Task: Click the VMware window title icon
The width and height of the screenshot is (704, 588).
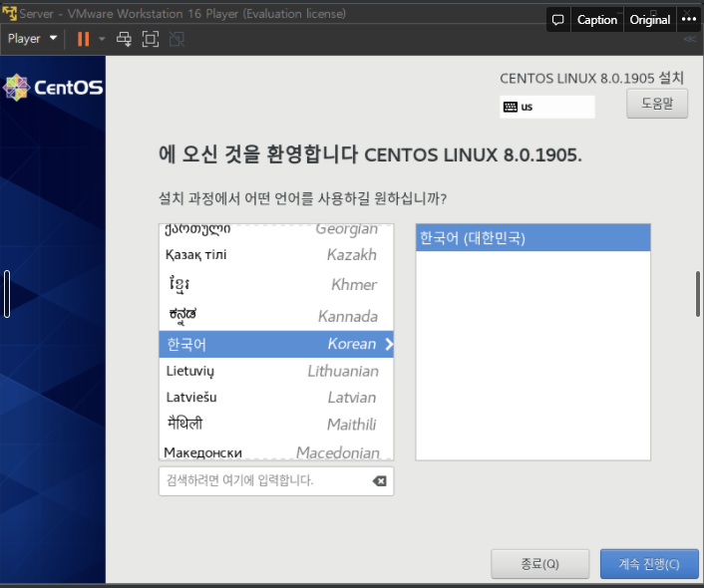Action: (9, 14)
